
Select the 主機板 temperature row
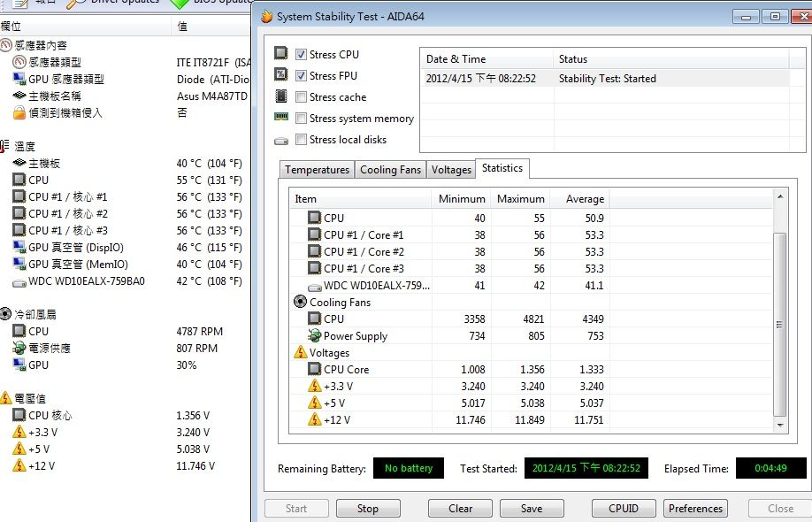126,163
